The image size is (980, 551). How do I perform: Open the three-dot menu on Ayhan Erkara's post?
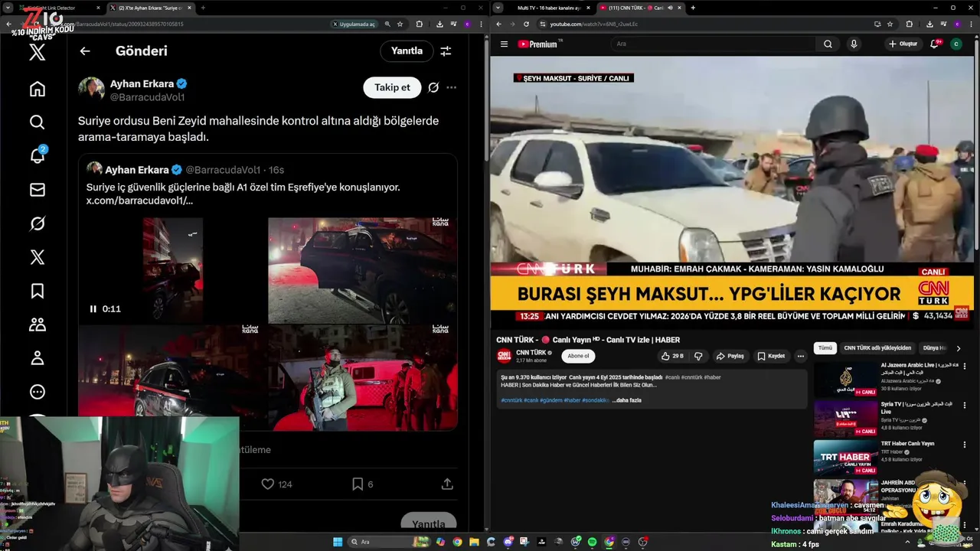452,87
